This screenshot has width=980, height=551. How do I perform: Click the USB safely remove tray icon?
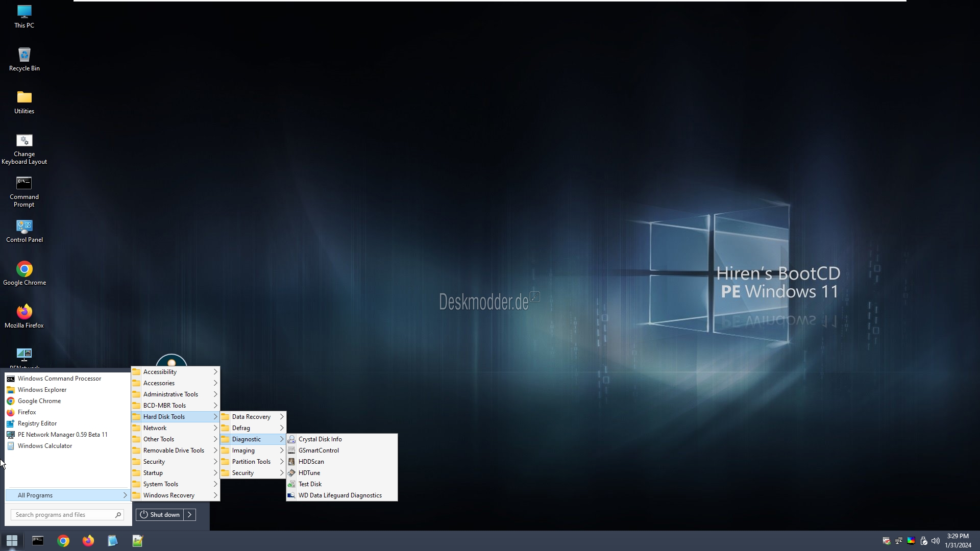coord(923,541)
